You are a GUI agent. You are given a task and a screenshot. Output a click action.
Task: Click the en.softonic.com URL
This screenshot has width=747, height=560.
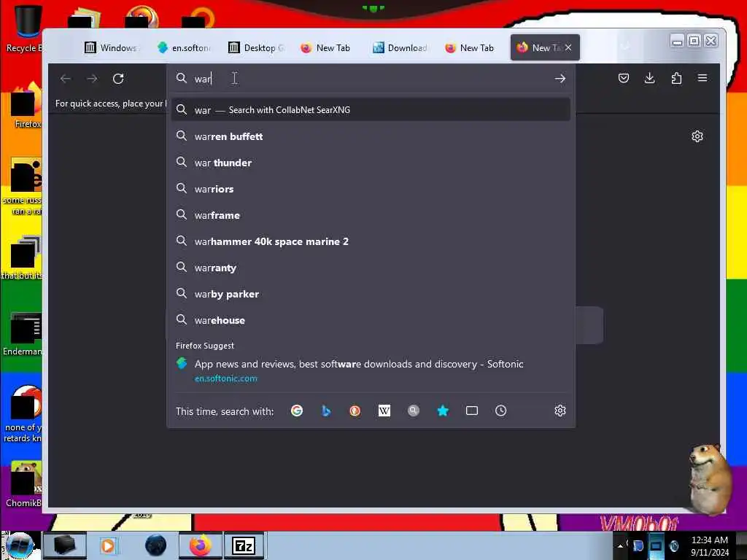pyautogui.click(x=226, y=378)
